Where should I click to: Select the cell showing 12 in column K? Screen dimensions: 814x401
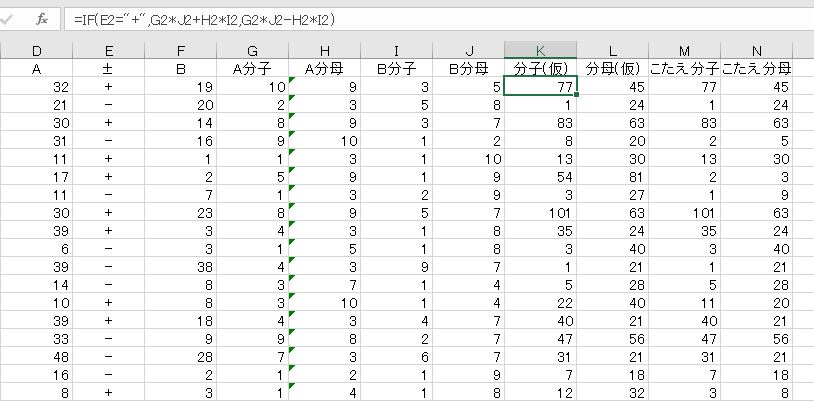[540, 393]
